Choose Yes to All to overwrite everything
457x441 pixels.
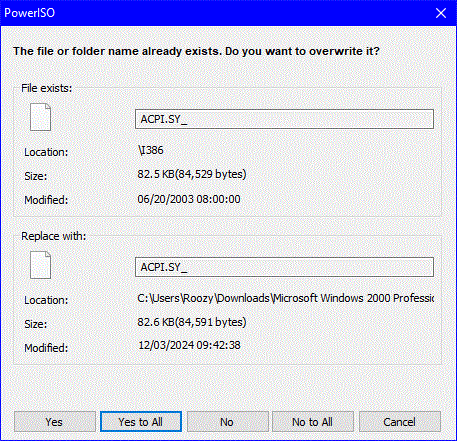point(141,422)
